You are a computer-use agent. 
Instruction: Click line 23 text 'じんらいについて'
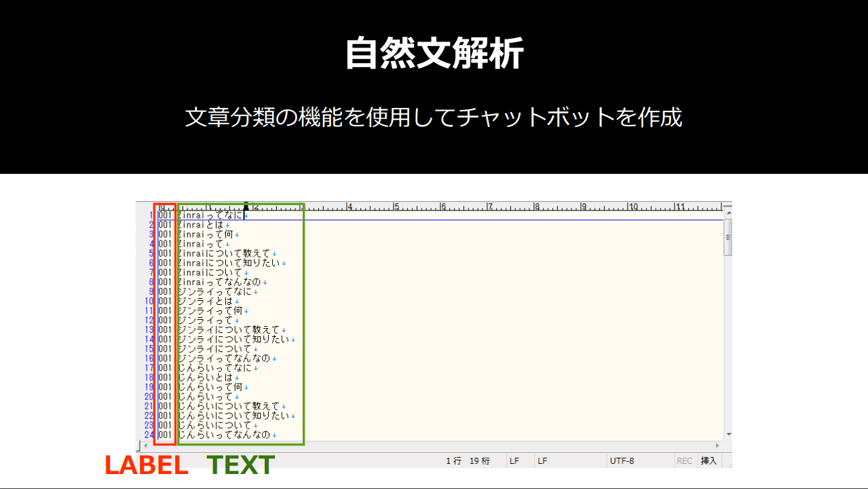(x=214, y=424)
